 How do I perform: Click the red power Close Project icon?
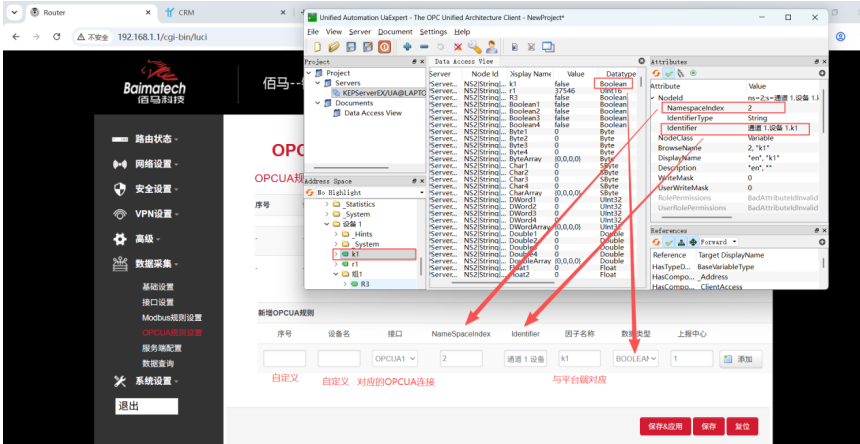(384, 47)
